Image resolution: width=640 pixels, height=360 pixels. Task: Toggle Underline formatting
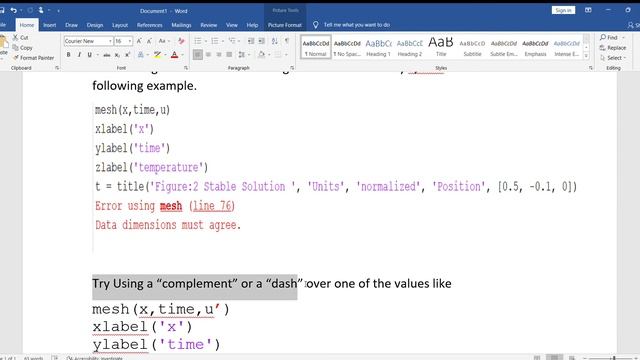[89, 55]
